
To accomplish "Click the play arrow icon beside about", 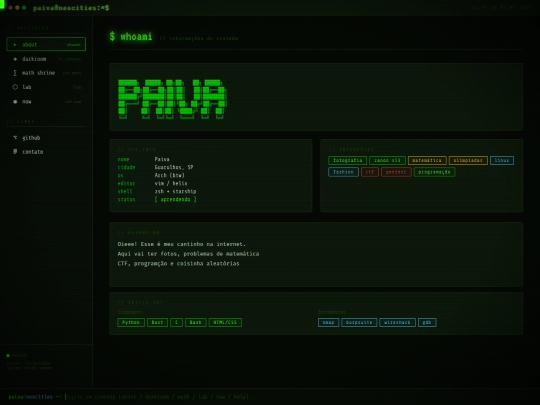I will click(x=15, y=45).
